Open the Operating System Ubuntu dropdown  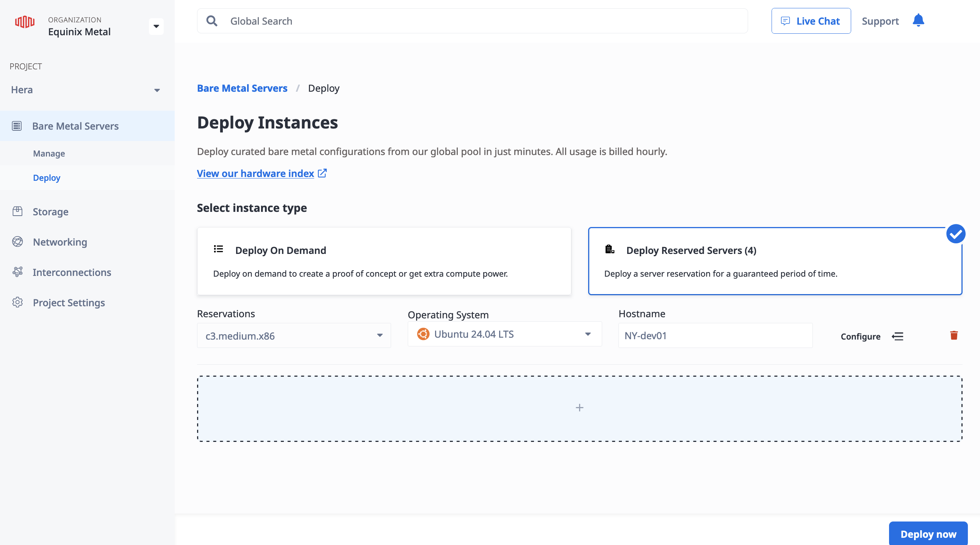point(504,334)
